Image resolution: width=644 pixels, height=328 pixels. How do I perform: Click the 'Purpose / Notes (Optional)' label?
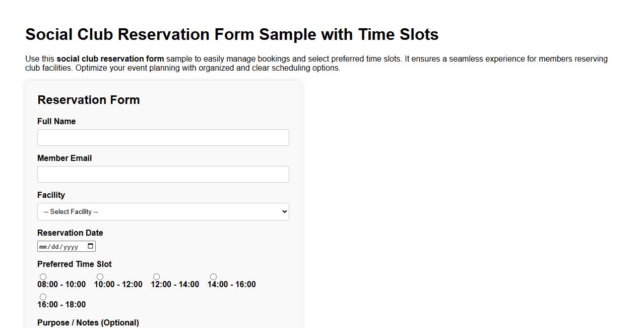point(88,322)
